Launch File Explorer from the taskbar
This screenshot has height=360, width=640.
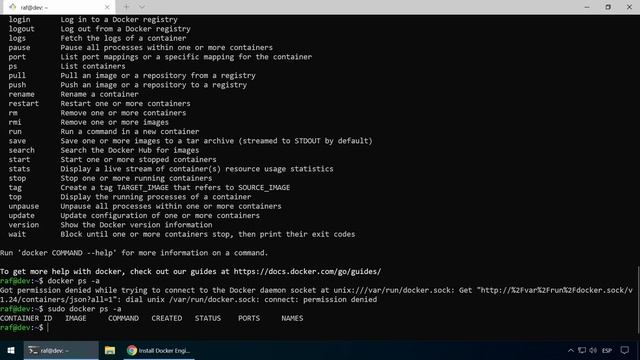click(109, 350)
